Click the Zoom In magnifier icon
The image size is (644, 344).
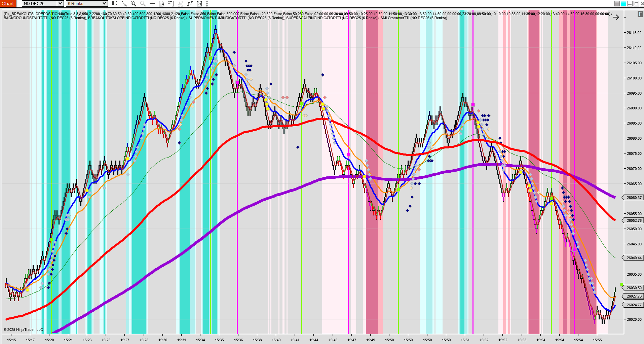pyautogui.click(x=134, y=4)
